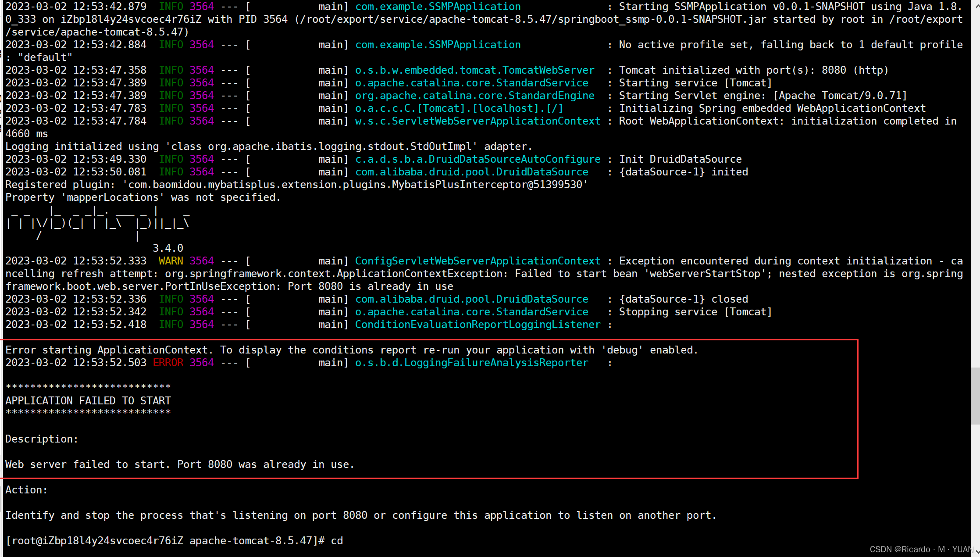
Task: Click the 'Description:' heading
Action: point(42,439)
